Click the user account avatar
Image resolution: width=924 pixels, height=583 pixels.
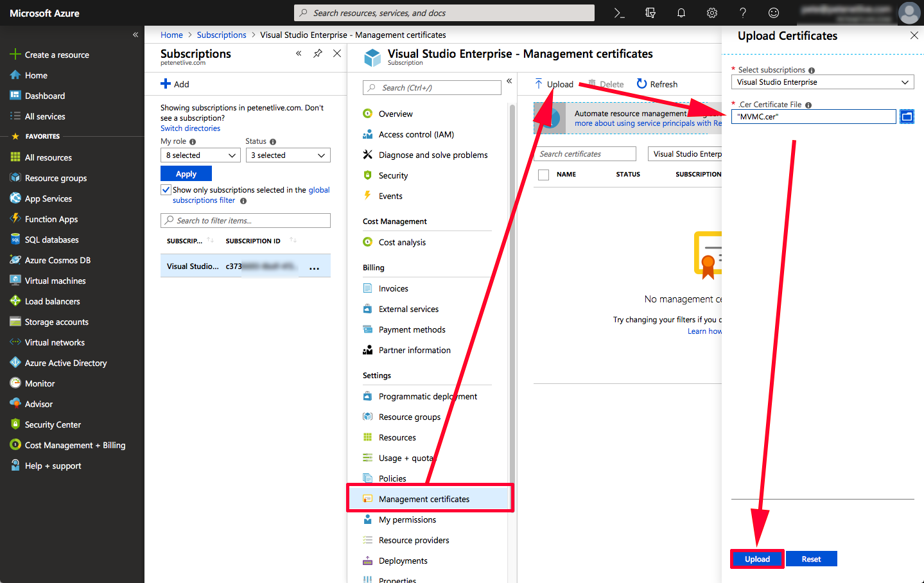909,13
